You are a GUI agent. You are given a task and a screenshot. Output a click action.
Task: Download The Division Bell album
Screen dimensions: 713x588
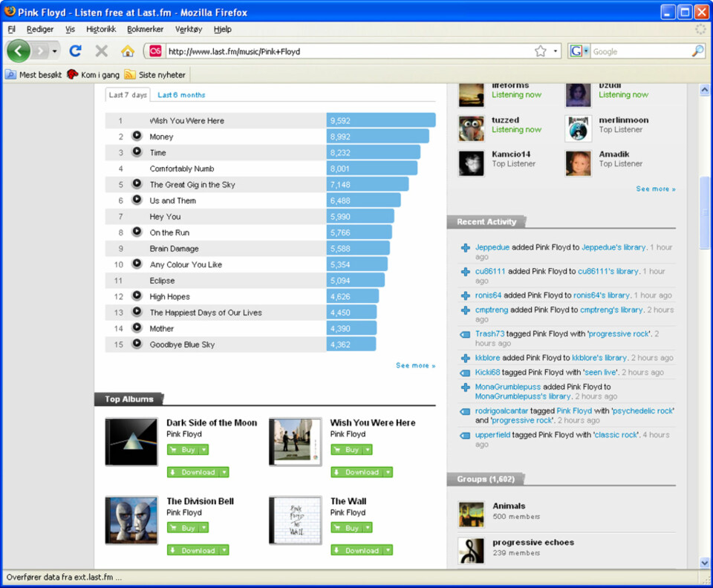point(194,550)
